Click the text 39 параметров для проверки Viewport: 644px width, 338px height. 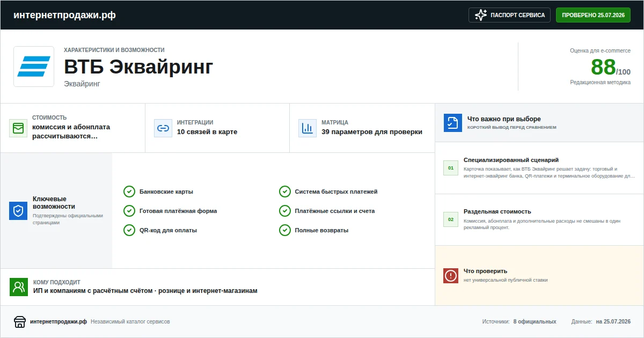pyautogui.click(x=372, y=132)
